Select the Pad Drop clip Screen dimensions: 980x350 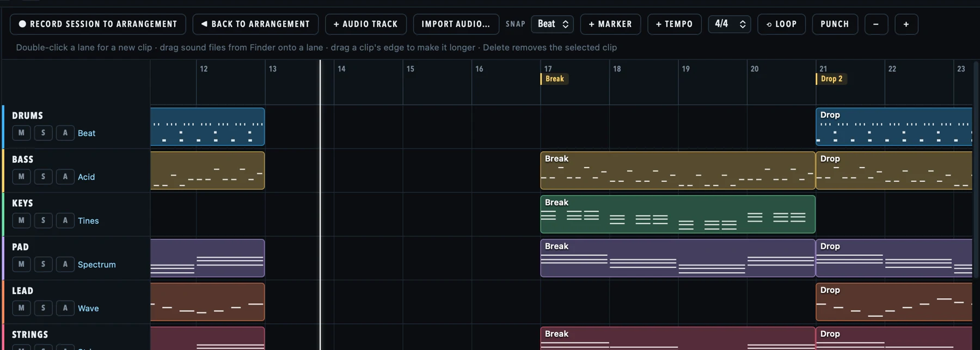(x=893, y=258)
